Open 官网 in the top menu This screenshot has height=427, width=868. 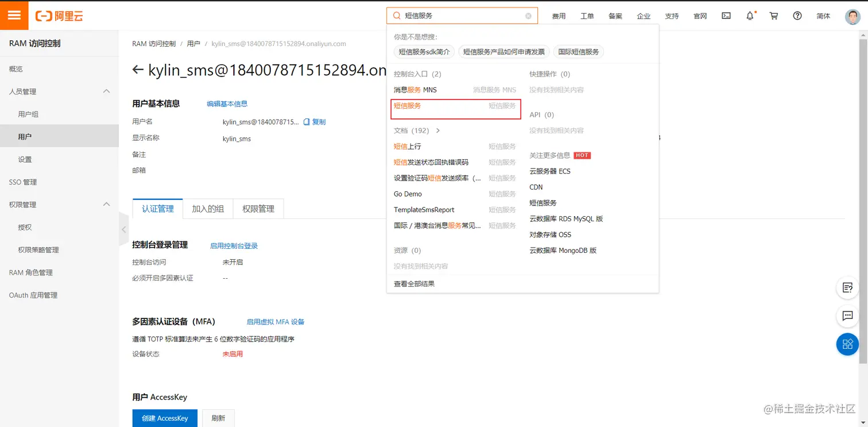[x=700, y=16]
